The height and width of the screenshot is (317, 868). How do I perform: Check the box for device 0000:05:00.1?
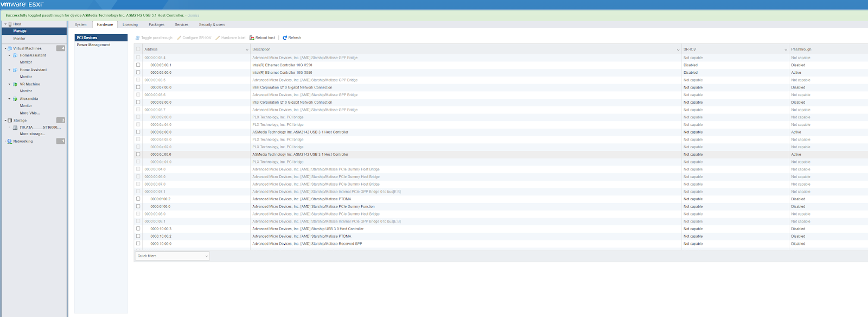[x=138, y=65]
